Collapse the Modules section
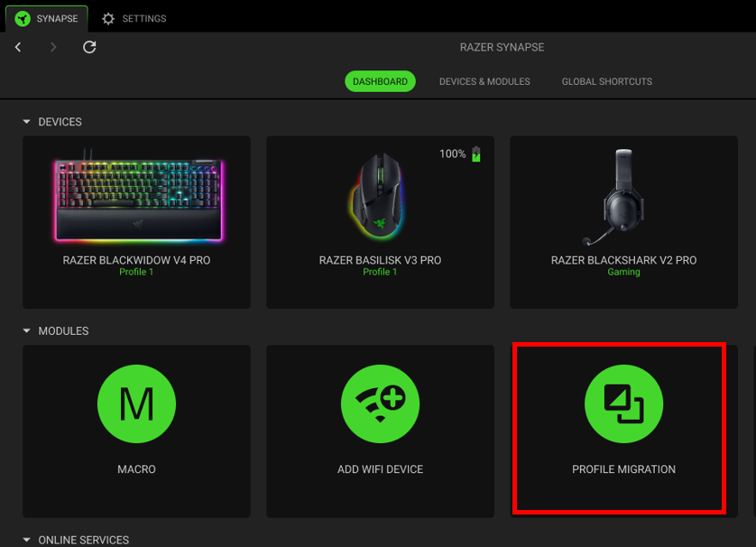 pyautogui.click(x=27, y=331)
